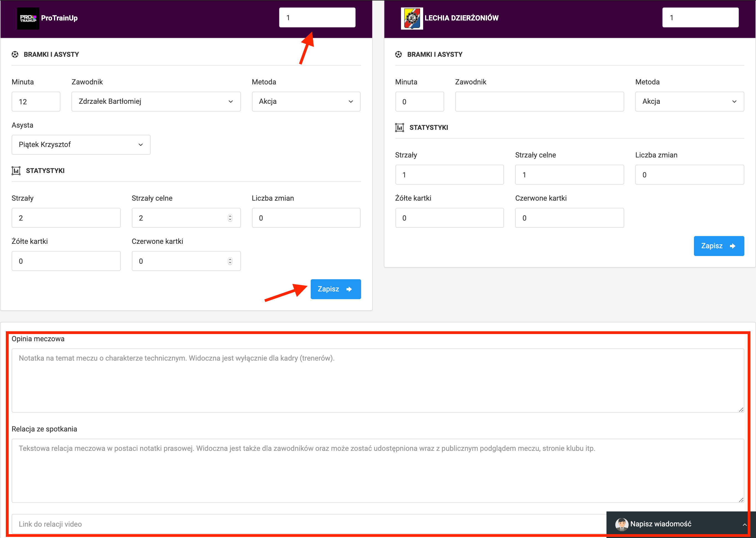
Task: Click the chart icon in the ProTrainUp panel's Statystyki header
Action: (x=16, y=170)
